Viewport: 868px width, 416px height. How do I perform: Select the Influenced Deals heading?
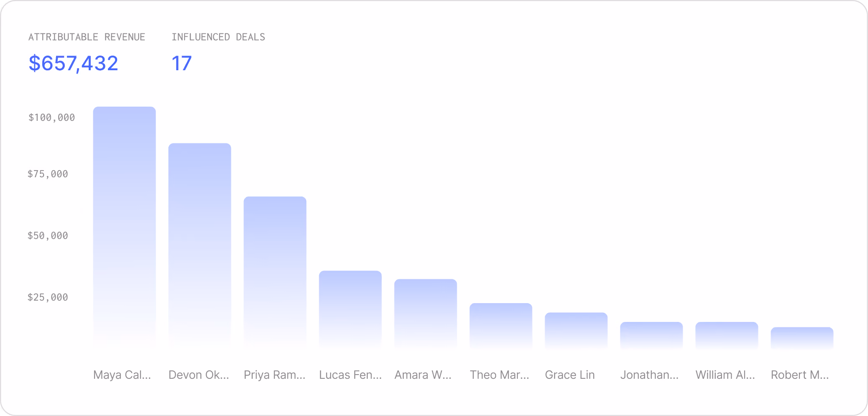pyautogui.click(x=218, y=37)
